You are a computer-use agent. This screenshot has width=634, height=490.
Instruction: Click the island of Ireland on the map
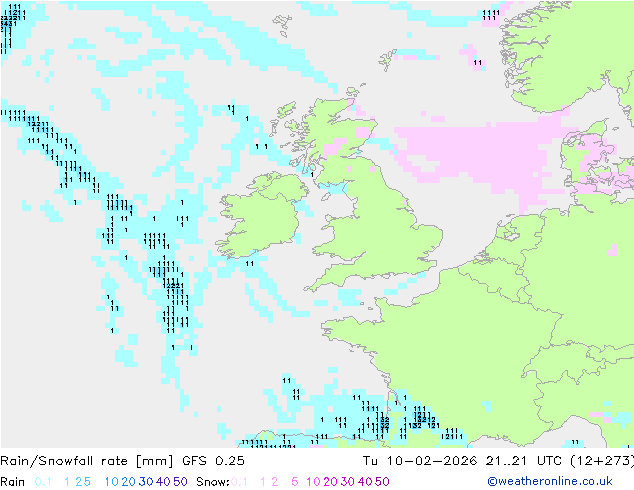pyautogui.click(x=263, y=218)
